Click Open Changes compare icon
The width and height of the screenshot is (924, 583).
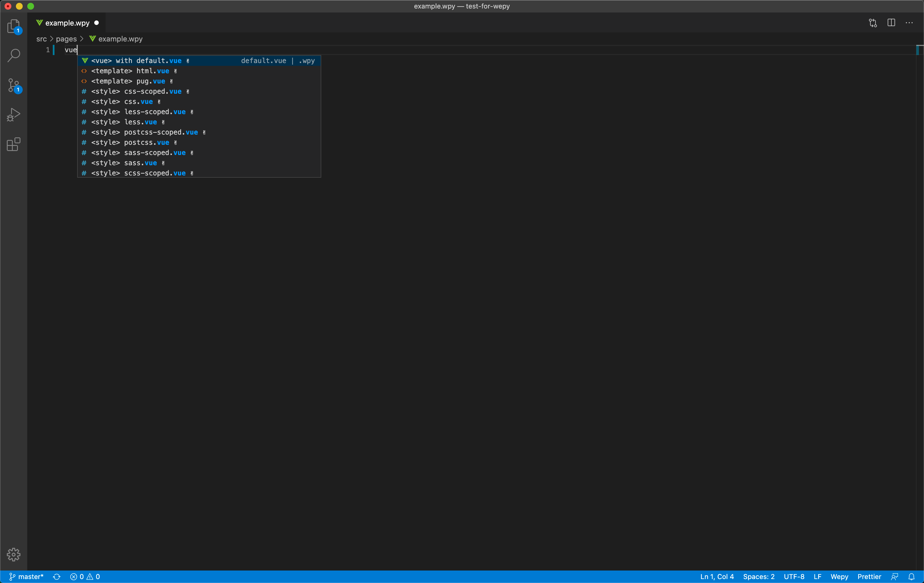tap(873, 23)
